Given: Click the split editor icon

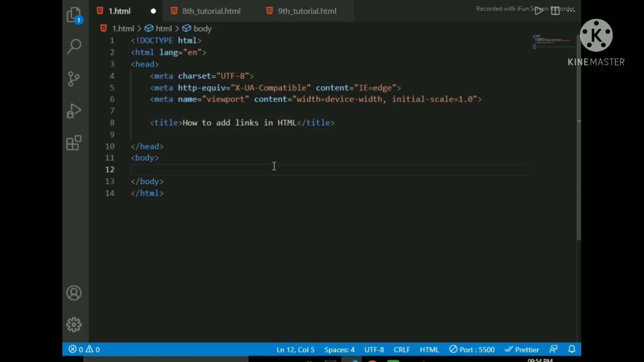Looking at the screenshot, I should [555, 11].
